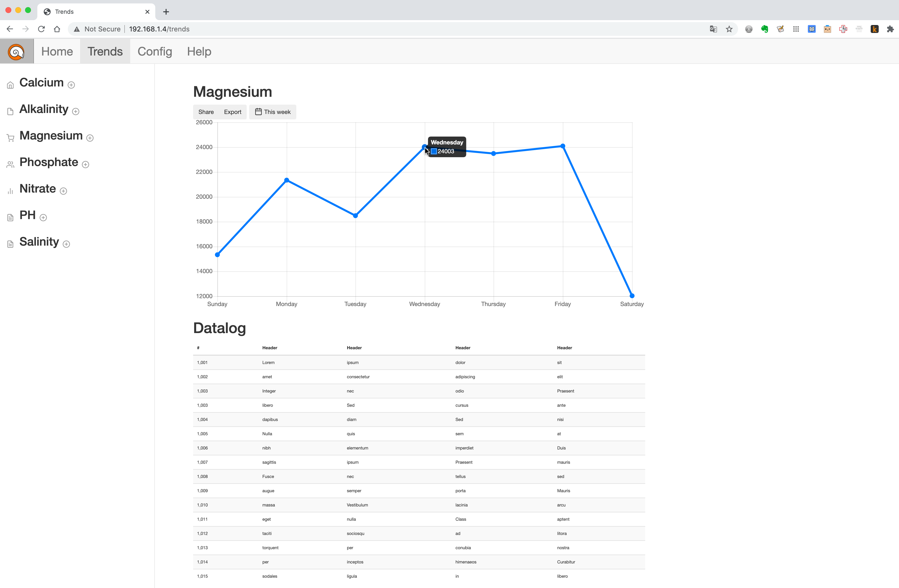899x588 pixels.
Task: Click the 'consectetur' table cell
Action: click(x=358, y=377)
